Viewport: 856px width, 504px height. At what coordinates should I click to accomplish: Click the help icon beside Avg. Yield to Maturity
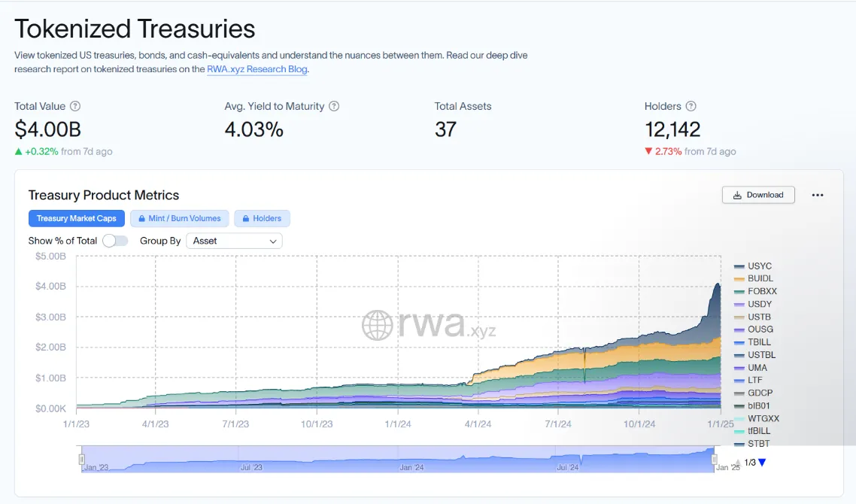[x=334, y=106]
